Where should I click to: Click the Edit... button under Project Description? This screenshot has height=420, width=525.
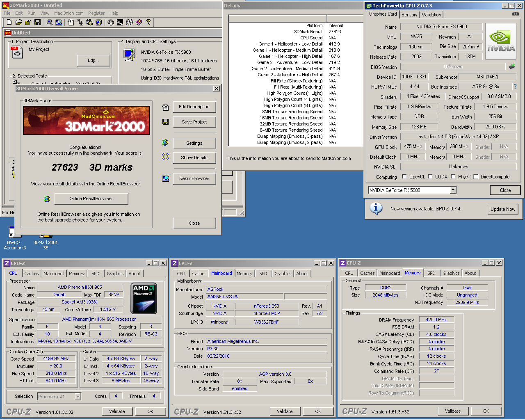pos(94,60)
